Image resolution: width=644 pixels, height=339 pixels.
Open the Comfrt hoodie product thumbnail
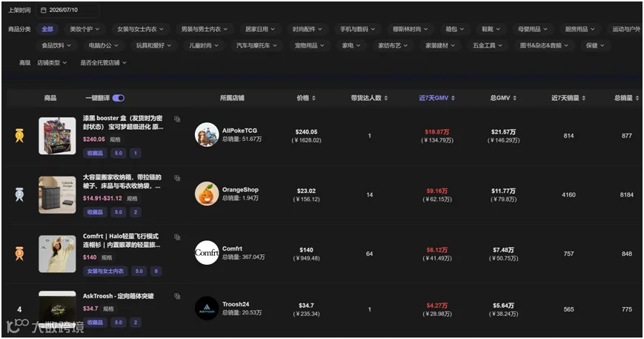pyautogui.click(x=57, y=254)
